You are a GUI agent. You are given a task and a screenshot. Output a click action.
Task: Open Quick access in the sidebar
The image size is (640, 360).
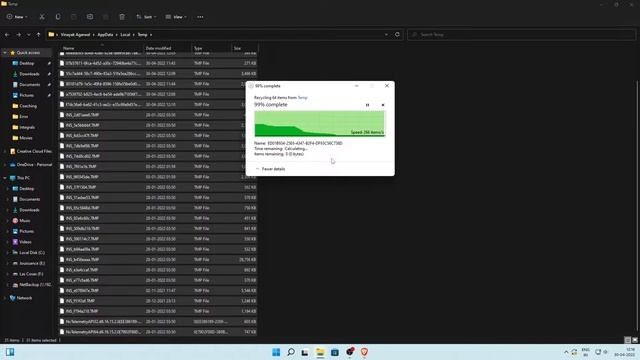tap(28, 53)
